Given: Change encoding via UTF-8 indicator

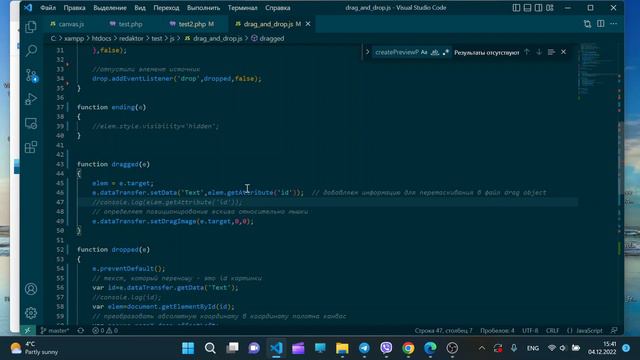Looking at the screenshot, I should (x=530, y=330).
